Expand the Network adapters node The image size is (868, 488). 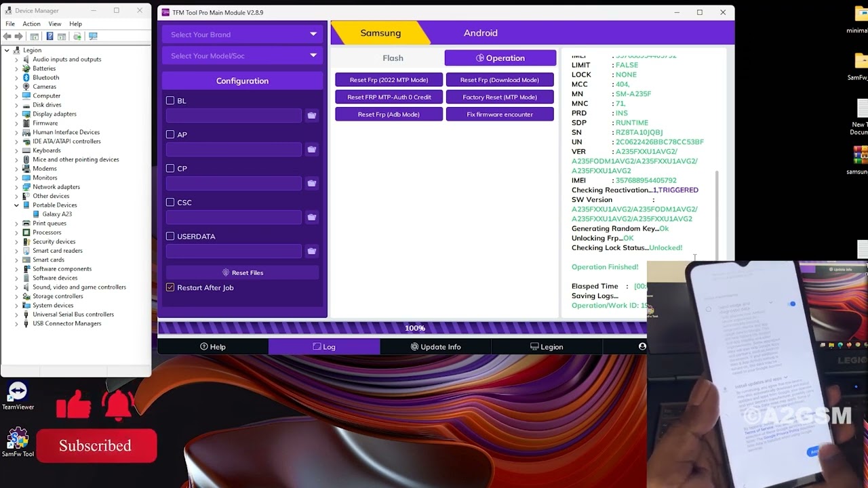(16, 187)
